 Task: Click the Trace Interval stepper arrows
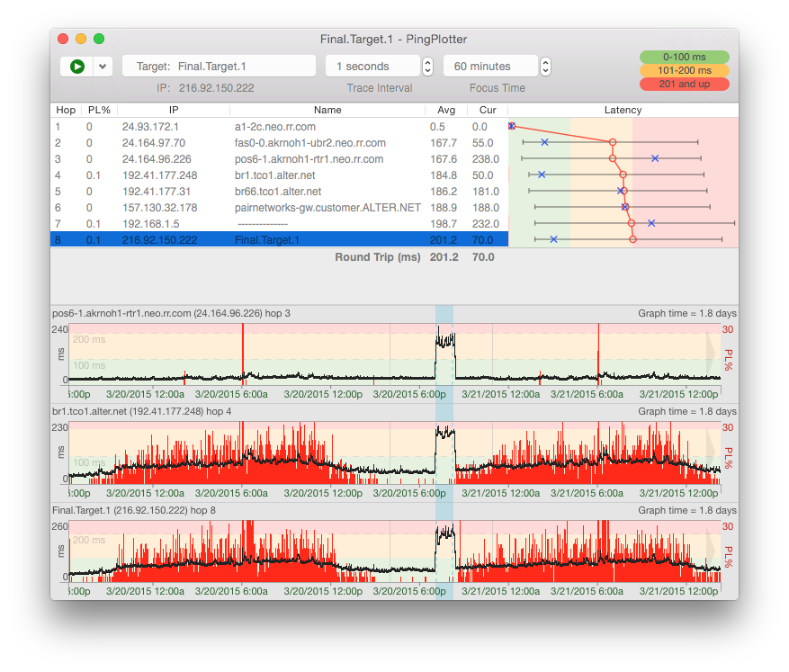[427, 67]
